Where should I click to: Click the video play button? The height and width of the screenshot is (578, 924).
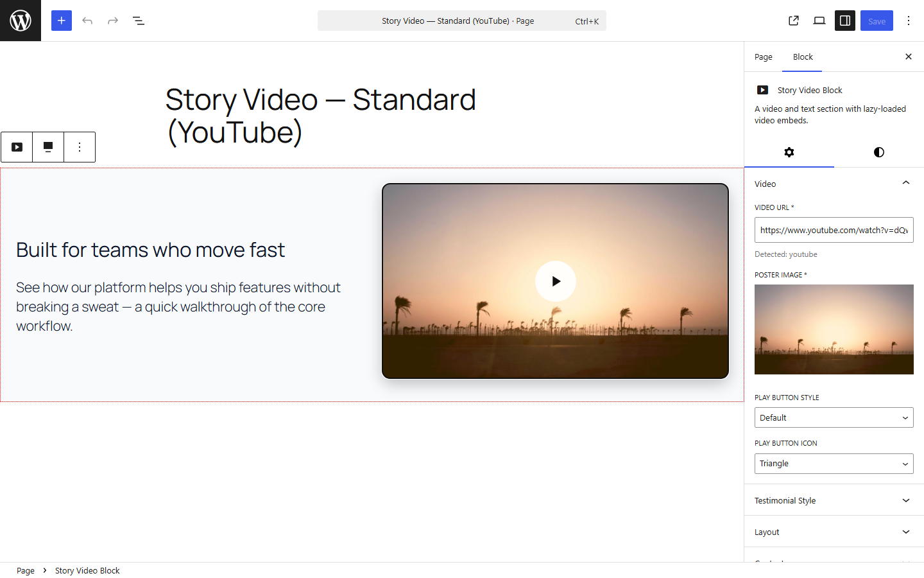click(556, 281)
